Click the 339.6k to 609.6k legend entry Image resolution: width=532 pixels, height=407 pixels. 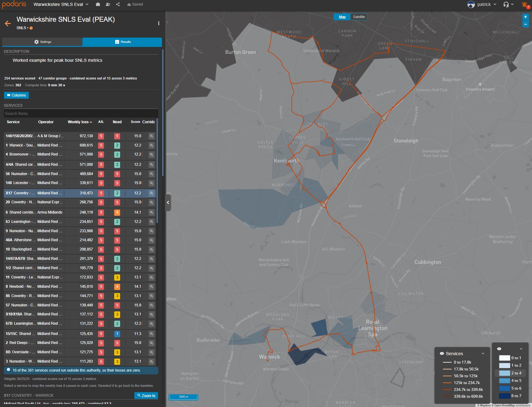pos(463,396)
